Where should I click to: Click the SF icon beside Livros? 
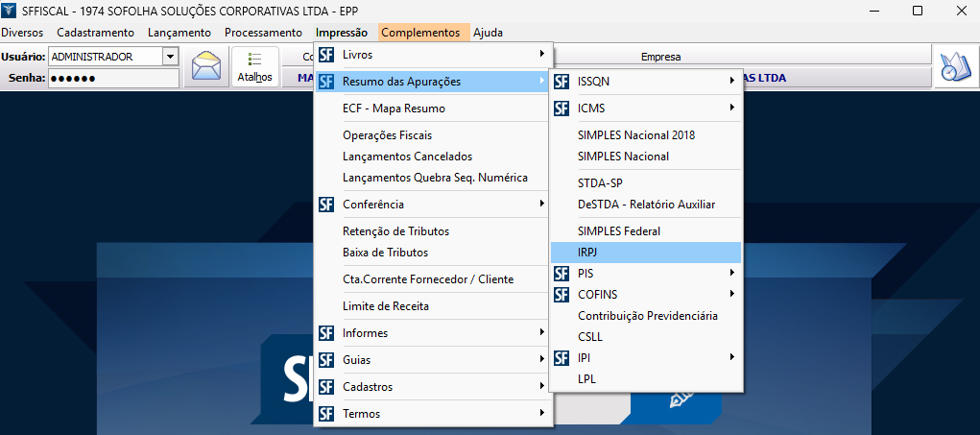(326, 55)
